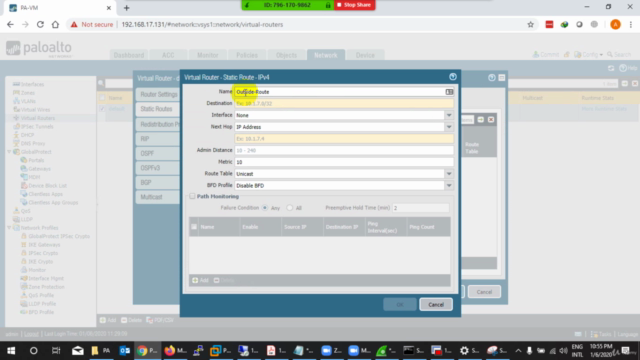Open Outlook from the taskbar
Image resolution: width=640 pixels, height=360 pixels.
tap(124, 350)
